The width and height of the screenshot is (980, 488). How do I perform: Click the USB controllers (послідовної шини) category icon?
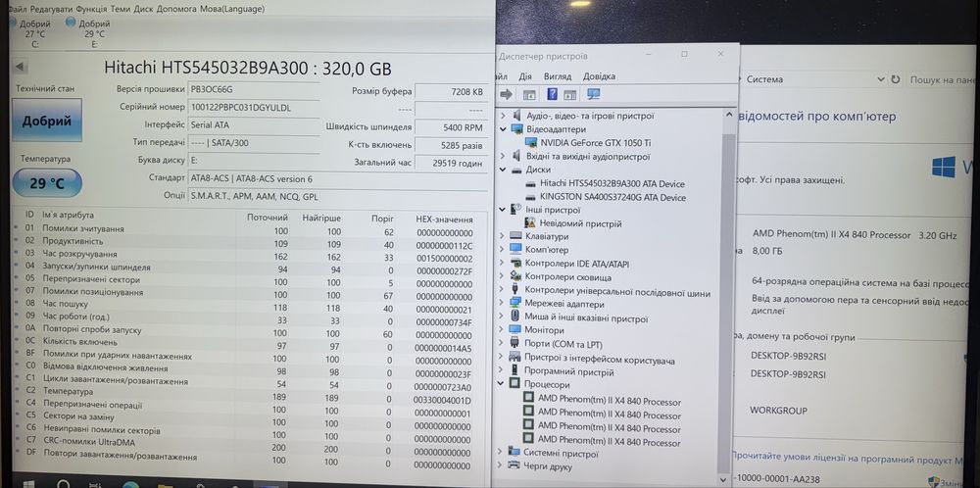(x=515, y=289)
